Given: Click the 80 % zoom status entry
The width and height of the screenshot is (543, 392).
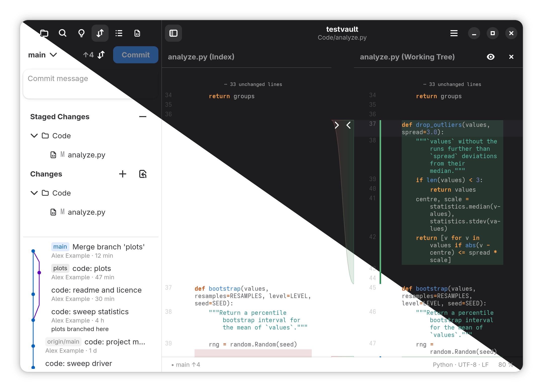Looking at the screenshot, I should point(506,365).
